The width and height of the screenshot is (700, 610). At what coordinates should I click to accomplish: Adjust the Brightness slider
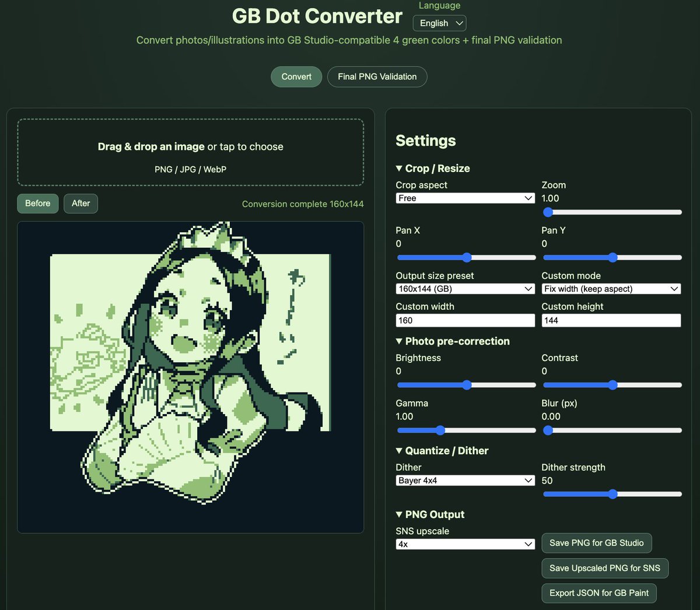tap(466, 385)
